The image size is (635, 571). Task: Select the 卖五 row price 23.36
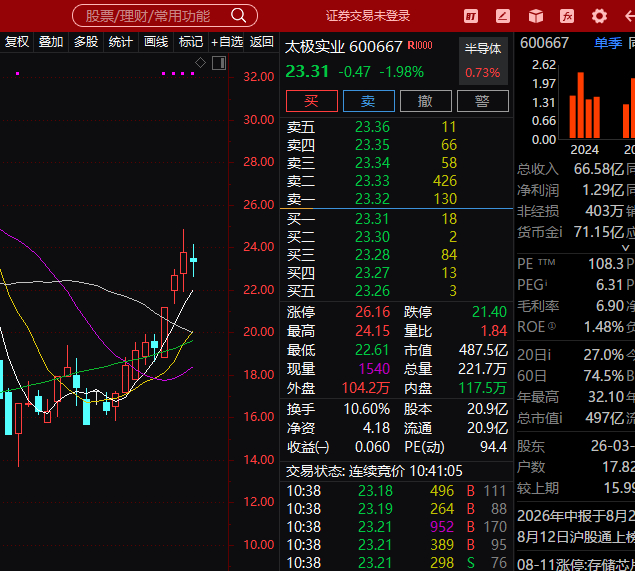pyautogui.click(x=372, y=127)
